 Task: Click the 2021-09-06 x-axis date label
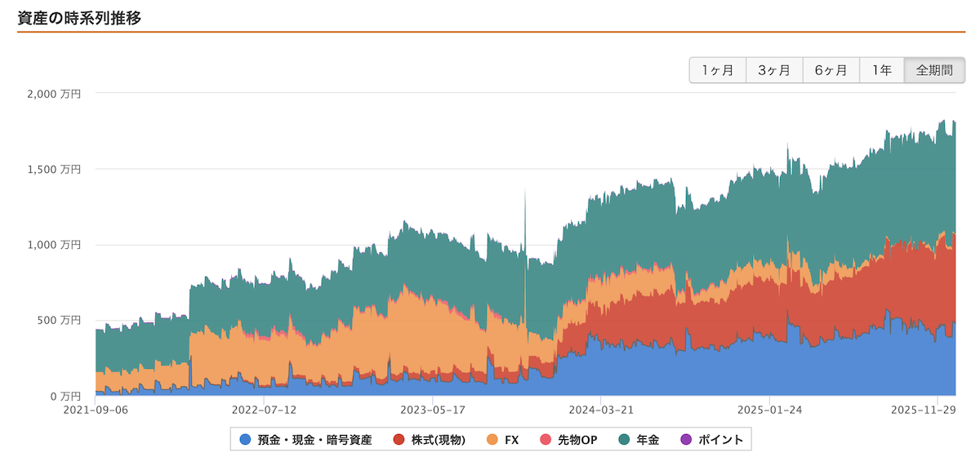[x=96, y=410]
